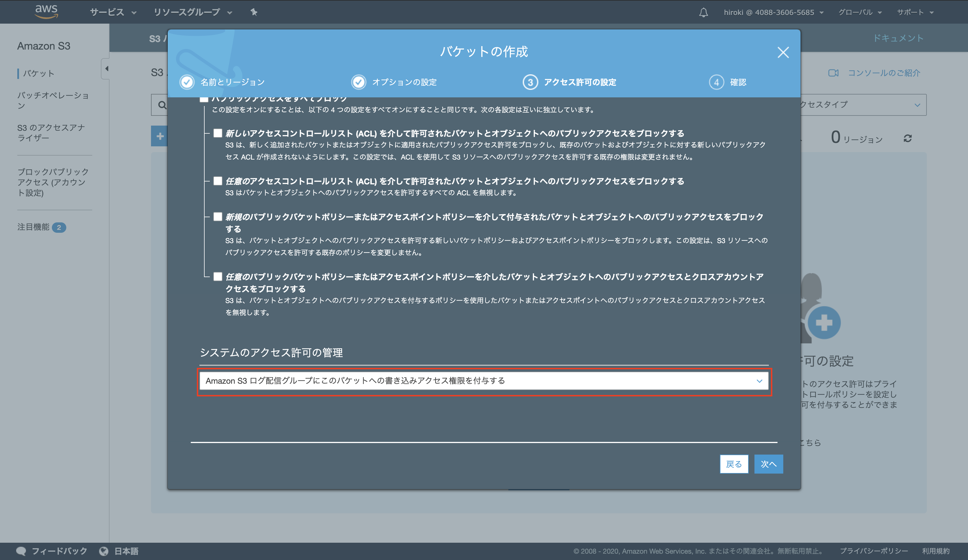The width and height of the screenshot is (968, 560).
Task: Check block any public and cross-account policies
Action: click(218, 277)
